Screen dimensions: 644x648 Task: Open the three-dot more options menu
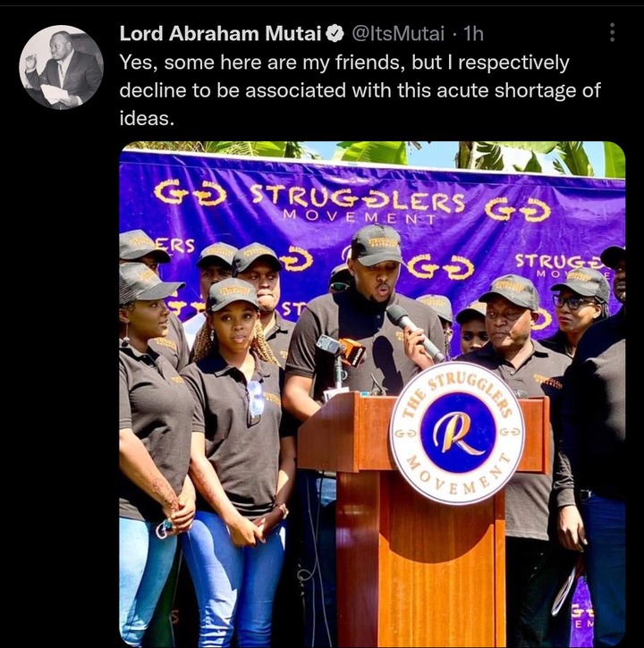tap(612, 32)
